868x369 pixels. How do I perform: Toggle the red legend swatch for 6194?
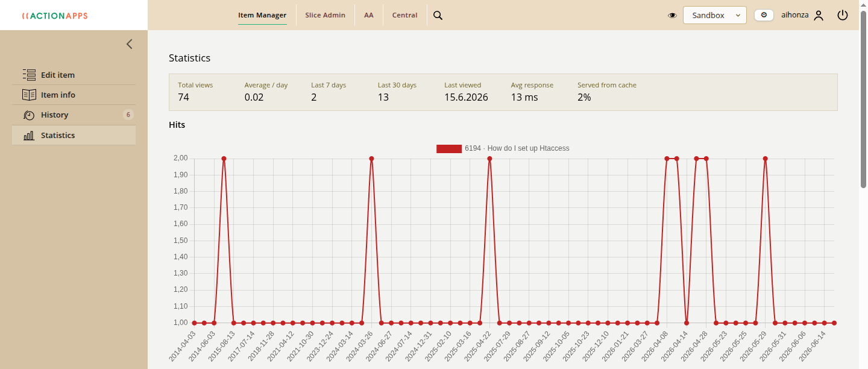(x=449, y=148)
